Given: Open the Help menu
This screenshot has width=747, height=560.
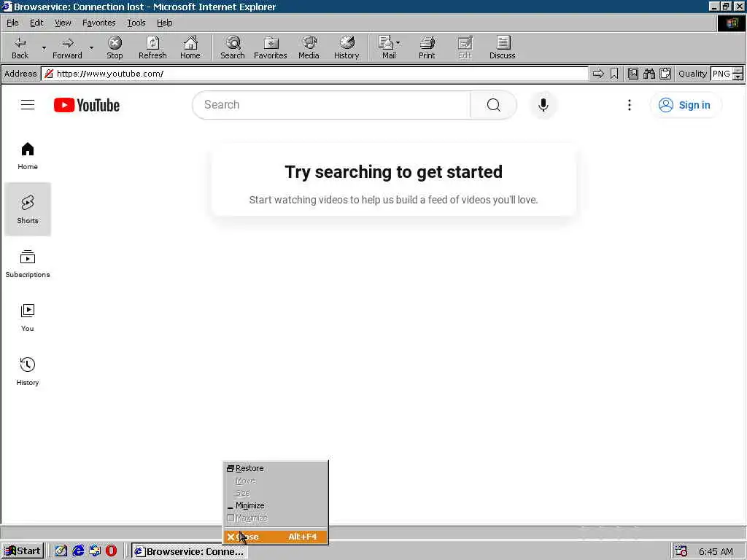Looking at the screenshot, I should [x=164, y=23].
